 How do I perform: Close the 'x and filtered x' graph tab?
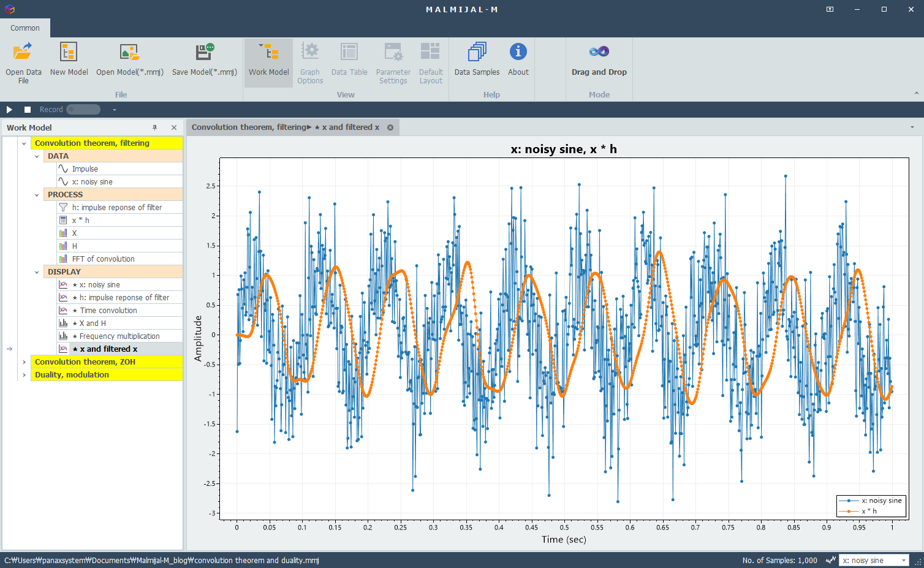(390, 127)
